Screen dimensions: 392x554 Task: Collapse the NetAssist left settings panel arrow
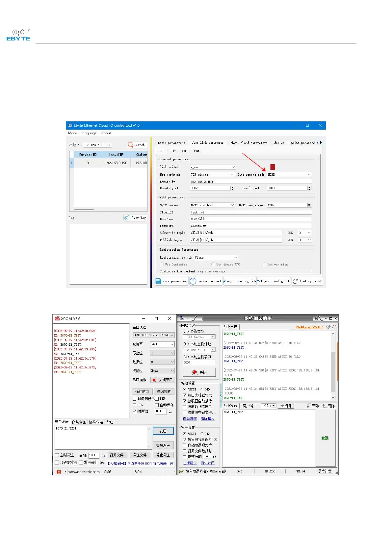point(221,395)
